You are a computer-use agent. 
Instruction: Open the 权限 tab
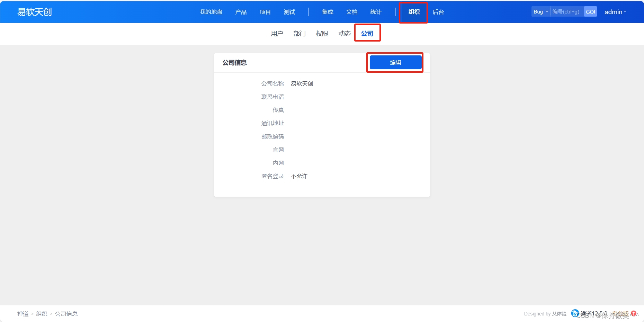(322, 33)
